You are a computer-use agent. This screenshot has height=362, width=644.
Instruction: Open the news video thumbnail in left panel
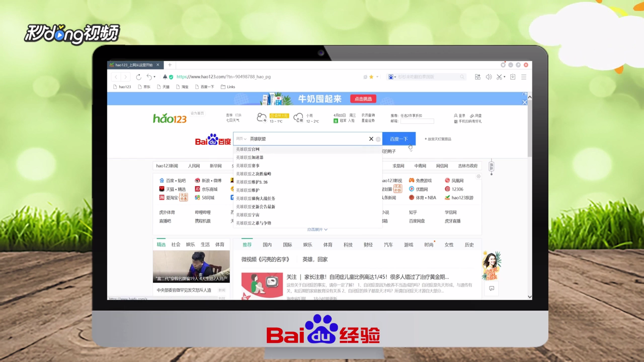(x=191, y=267)
